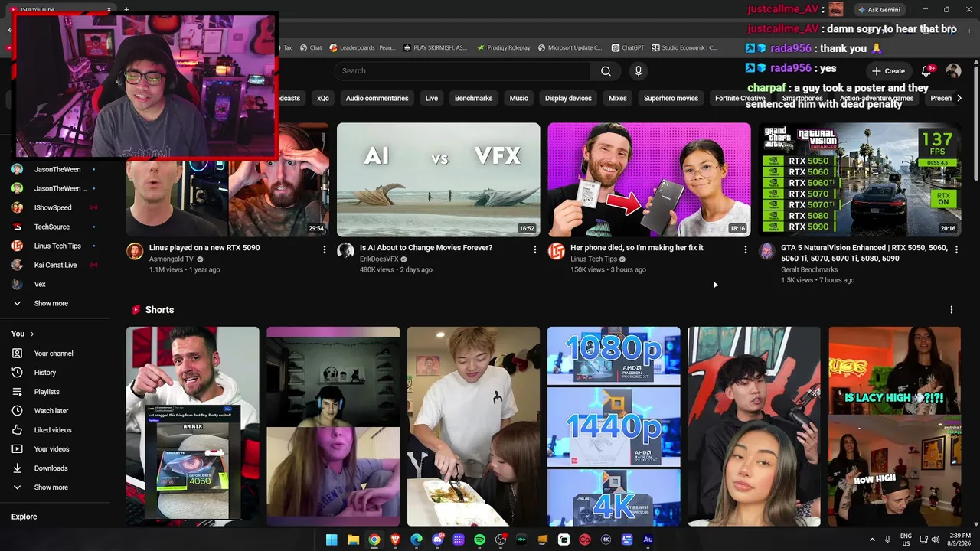980x551 pixels.
Task: Open the Studio Economik bookmark
Action: (684, 47)
